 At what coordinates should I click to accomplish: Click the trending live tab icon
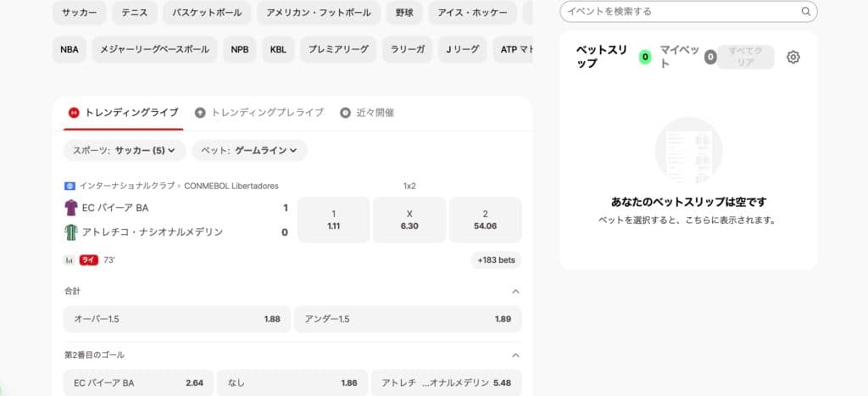(74, 112)
